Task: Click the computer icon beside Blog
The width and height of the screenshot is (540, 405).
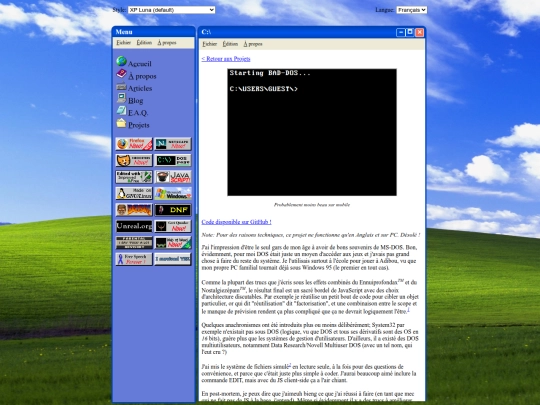Action: [x=121, y=98]
